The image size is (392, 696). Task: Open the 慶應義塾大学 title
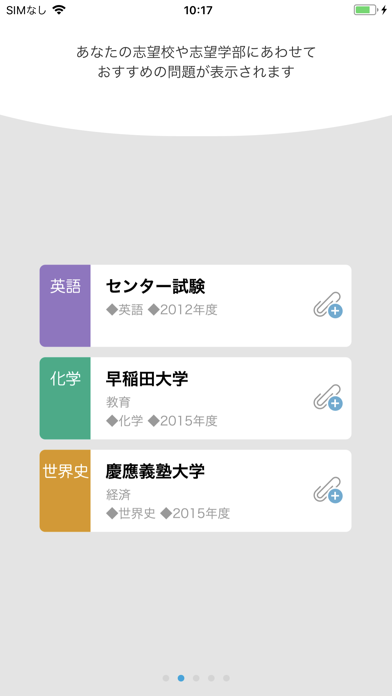[155, 472]
